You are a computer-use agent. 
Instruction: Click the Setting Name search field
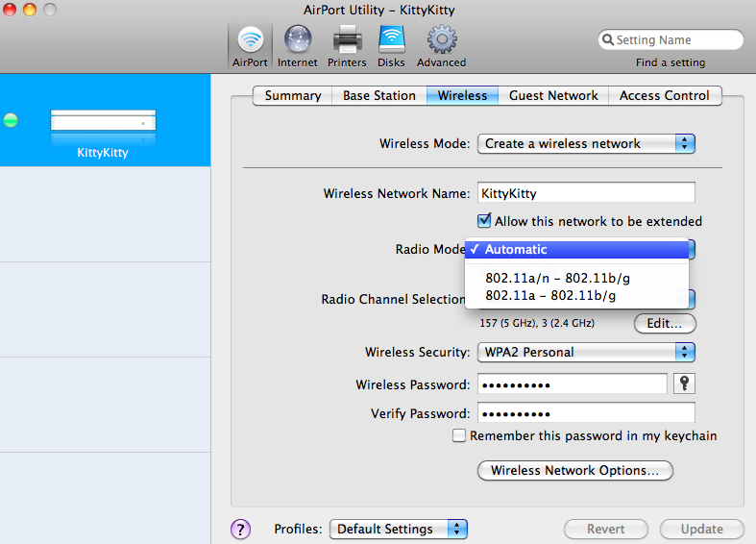tap(671, 39)
